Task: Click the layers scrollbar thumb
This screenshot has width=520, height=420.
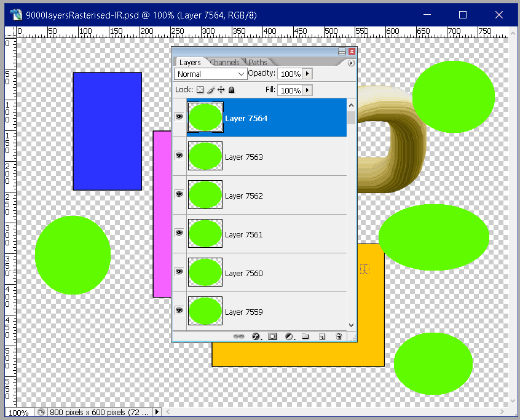Action: coord(351,117)
